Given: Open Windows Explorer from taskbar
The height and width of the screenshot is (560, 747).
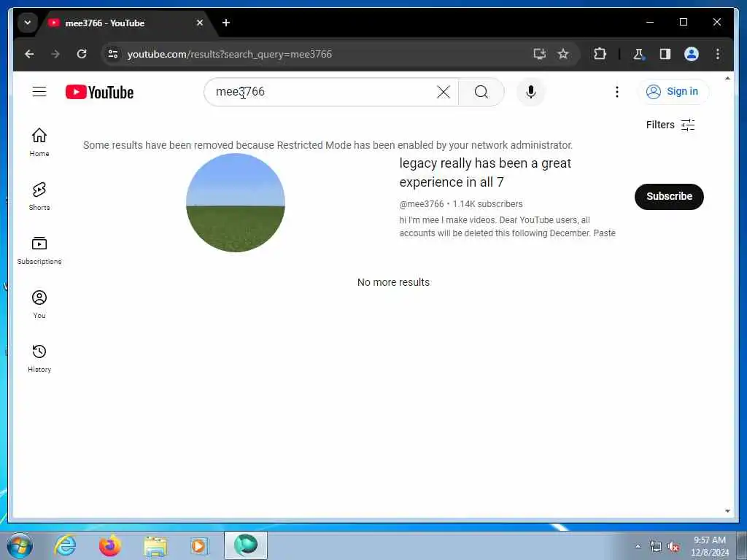Looking at the screenshot, I should pyautogui.click(x=155, y=545).
